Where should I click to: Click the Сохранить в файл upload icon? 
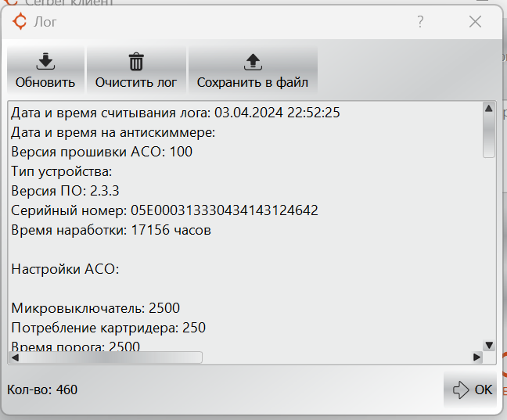(253, 62)
